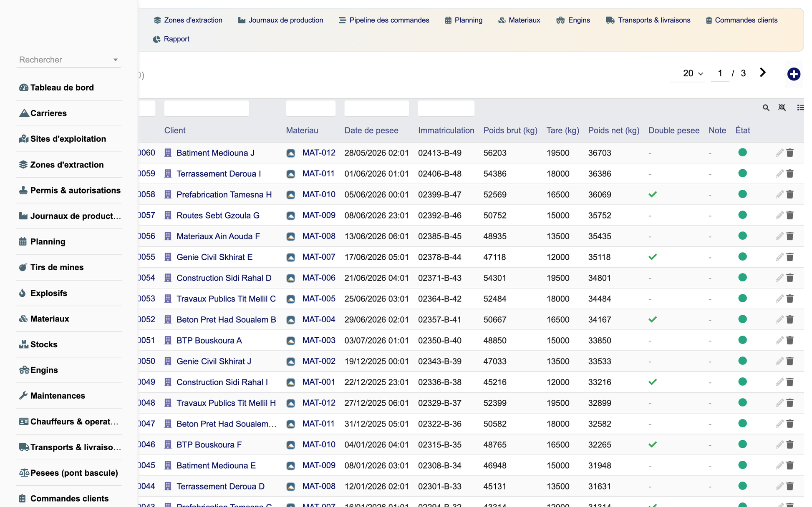Click material icon beside MAT-012 in first row
Screen dimensions: 812x507
tap(291, 153)
